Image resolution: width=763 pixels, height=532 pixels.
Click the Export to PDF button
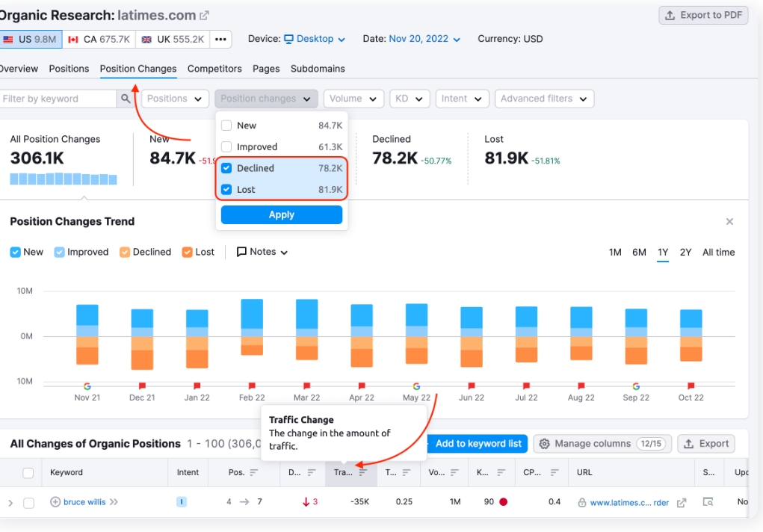702,16
